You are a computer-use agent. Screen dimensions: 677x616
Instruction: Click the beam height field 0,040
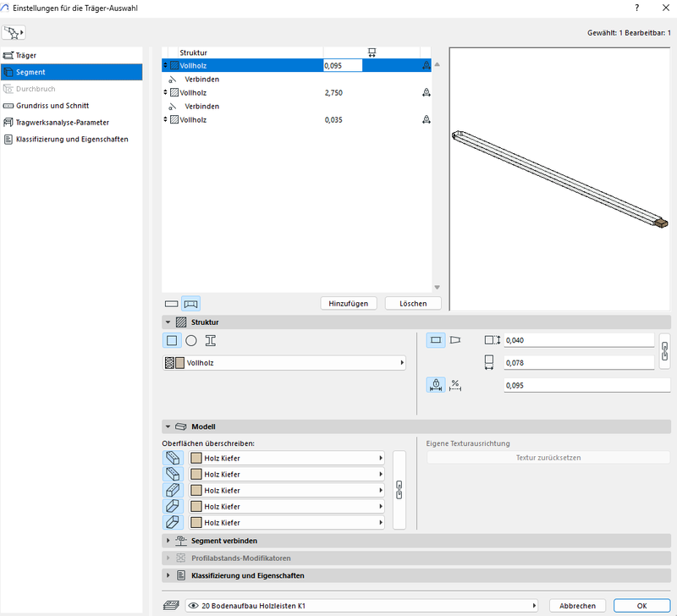click(579, 340)
